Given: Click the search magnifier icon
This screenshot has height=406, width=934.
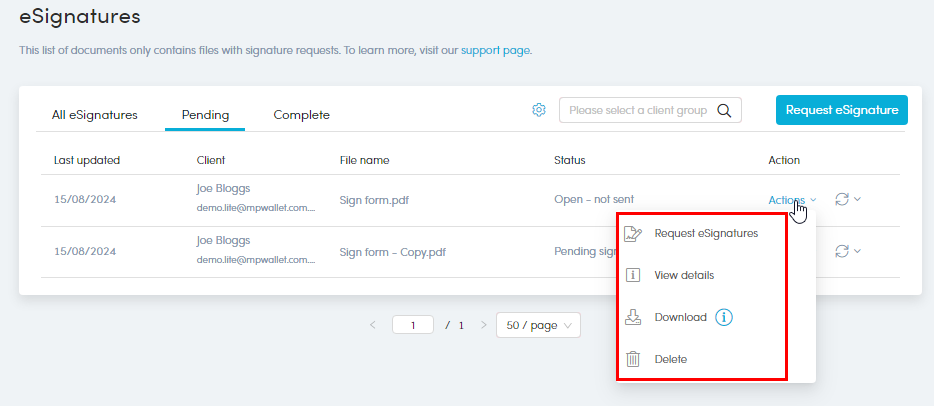Looking at the screenshot, I should point(724,110).
